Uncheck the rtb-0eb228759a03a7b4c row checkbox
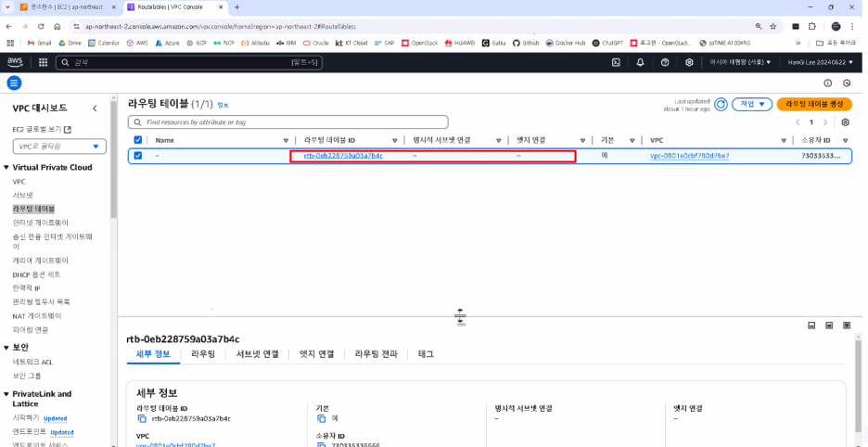This screenshot has height=447, width=868. coord(138,156)
